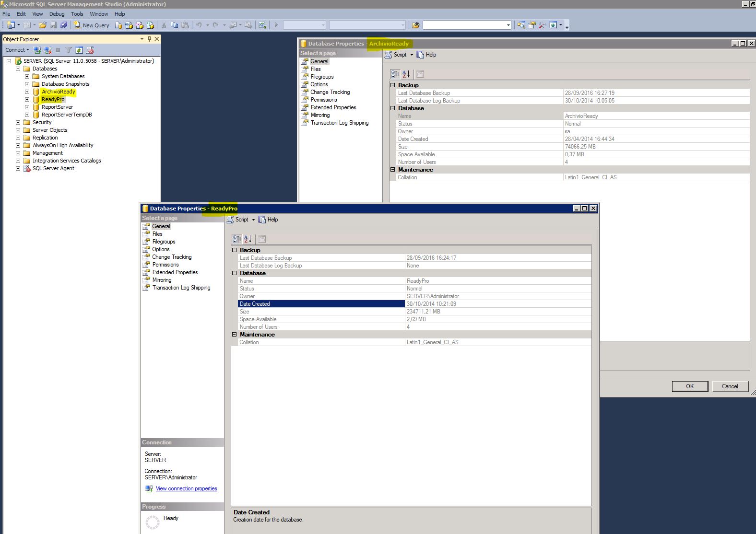Click the Analysis Services DMX Query icon
The height and width of the screenshot is (534, 756).
click(139, 25)
